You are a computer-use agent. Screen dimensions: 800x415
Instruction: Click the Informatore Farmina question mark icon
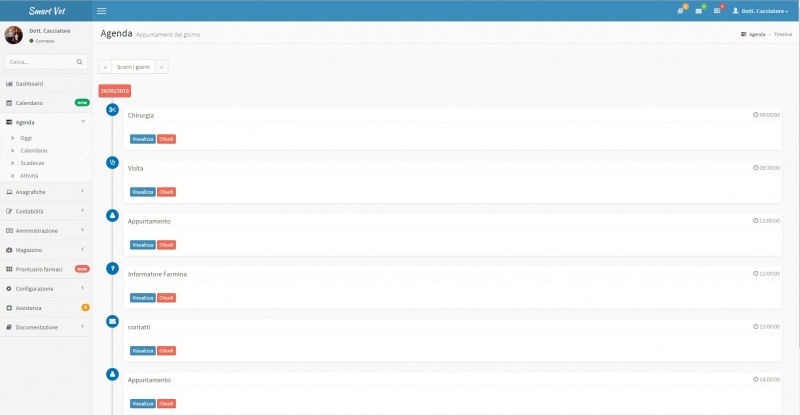pyautogui.click(x=113, y=268)
